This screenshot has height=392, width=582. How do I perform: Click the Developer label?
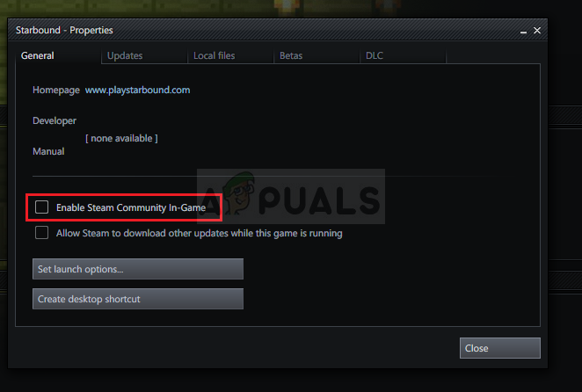click(x=55, y=120)
